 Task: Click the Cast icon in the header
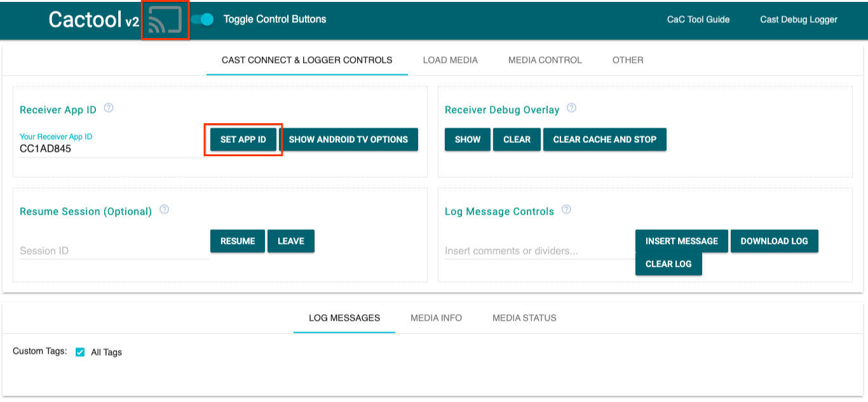165,19
